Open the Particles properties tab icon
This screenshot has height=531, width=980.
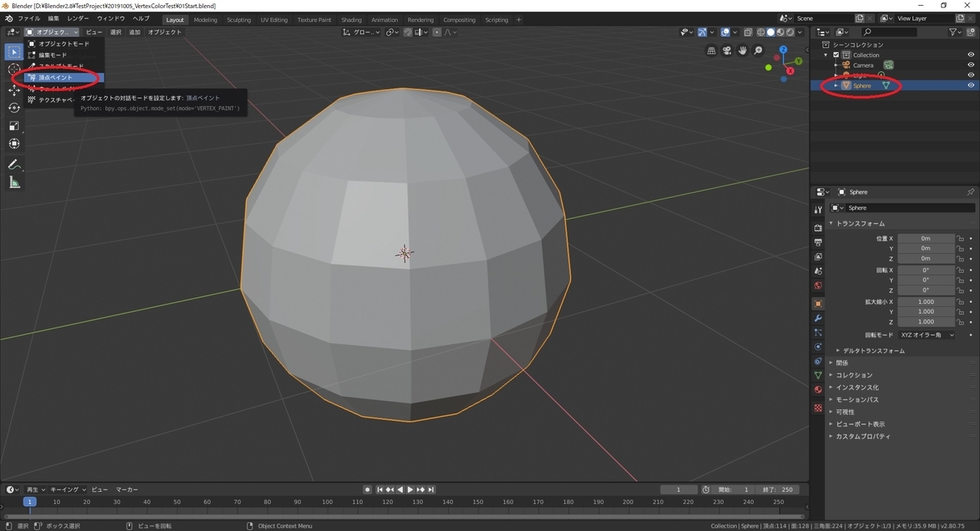tap(818, 332)
